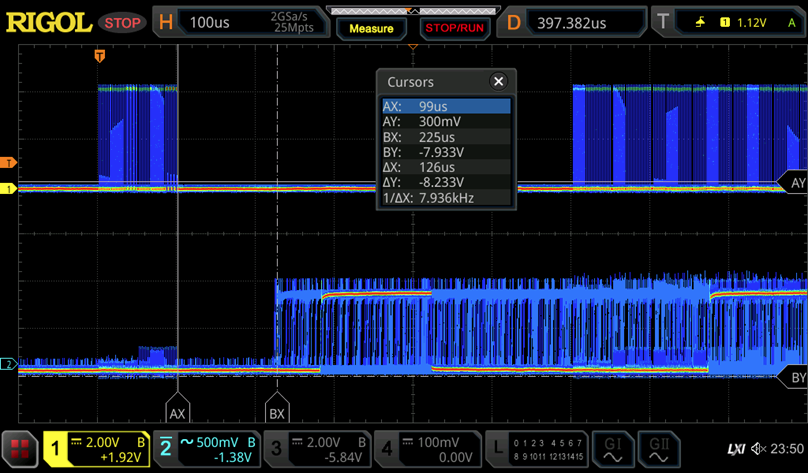Enable channel 3
This screenshot has height=473, width=808.
pyautogui.click(x=320, y=448)
